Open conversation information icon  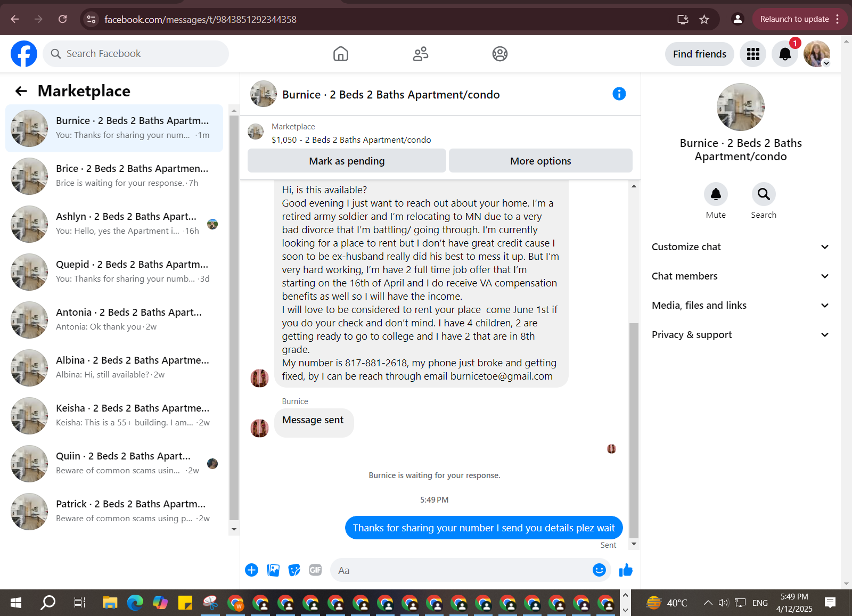[619, 94]
